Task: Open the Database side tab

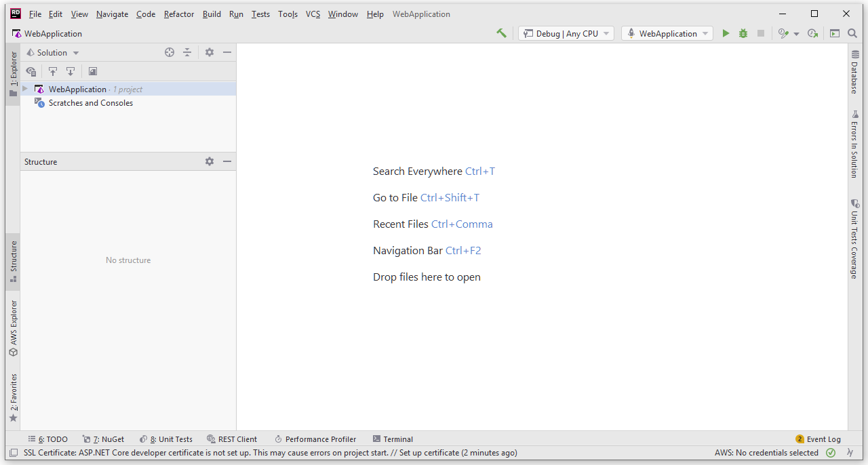Action: click(854, 72)
